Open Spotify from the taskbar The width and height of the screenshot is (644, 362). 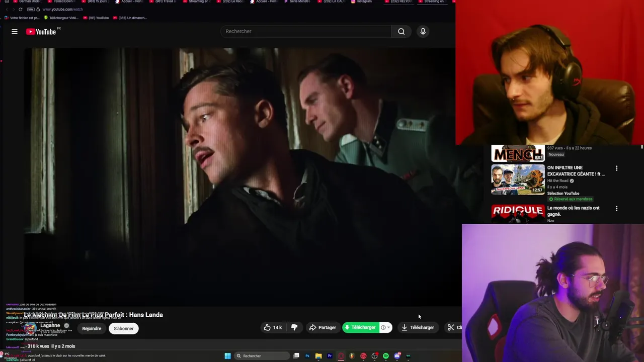click(x=386, y=356)
